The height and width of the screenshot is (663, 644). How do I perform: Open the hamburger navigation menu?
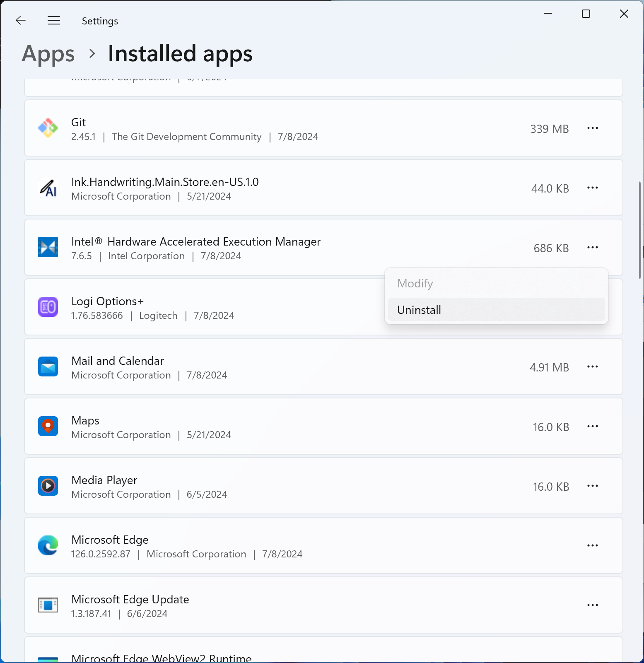coord(54,20)
